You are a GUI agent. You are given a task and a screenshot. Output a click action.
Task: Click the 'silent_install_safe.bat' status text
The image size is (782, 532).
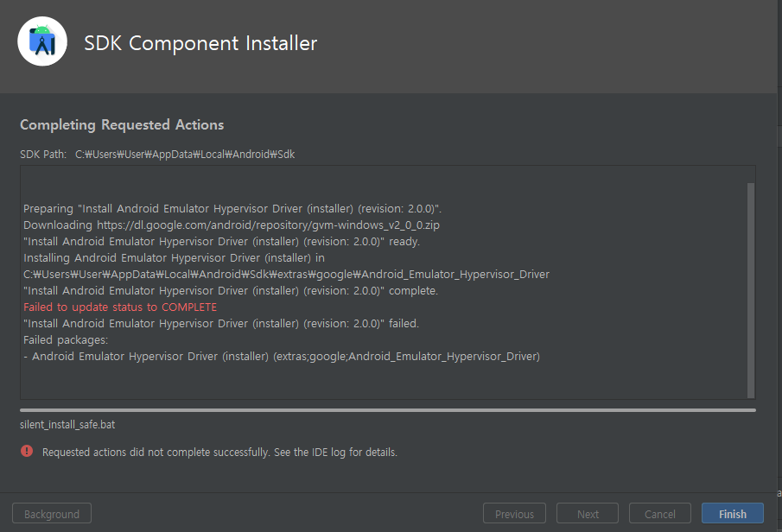(67, 425)
